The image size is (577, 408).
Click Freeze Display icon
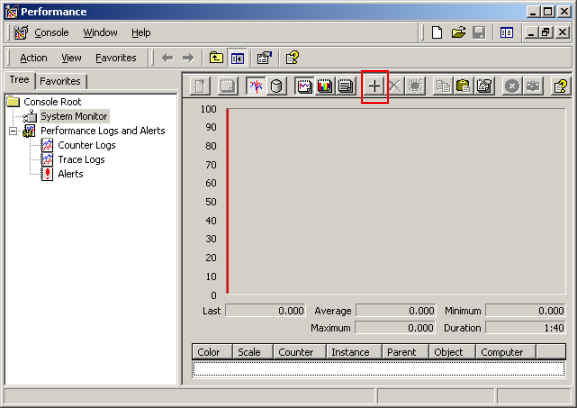click(x=512, y=86)
